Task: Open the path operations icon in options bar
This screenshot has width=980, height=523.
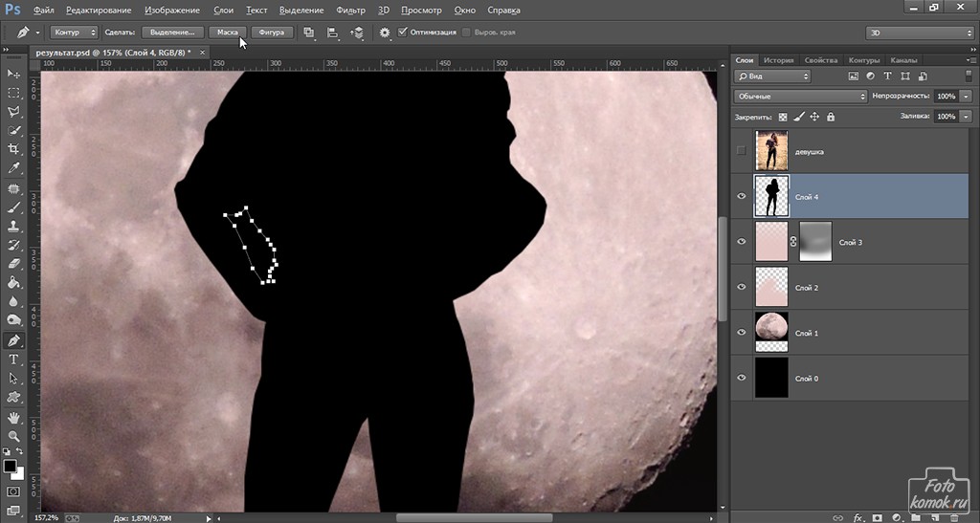Action: click(309, 33)
